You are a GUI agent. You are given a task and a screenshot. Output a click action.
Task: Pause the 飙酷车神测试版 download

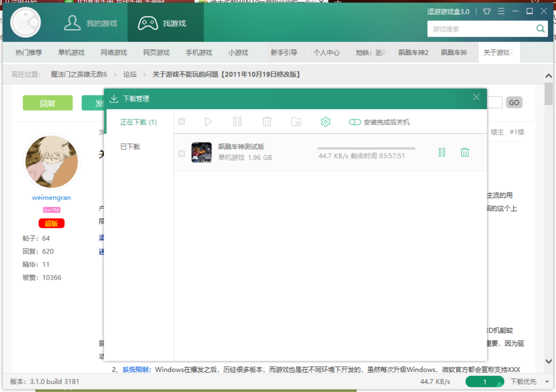tap(442, 152)
